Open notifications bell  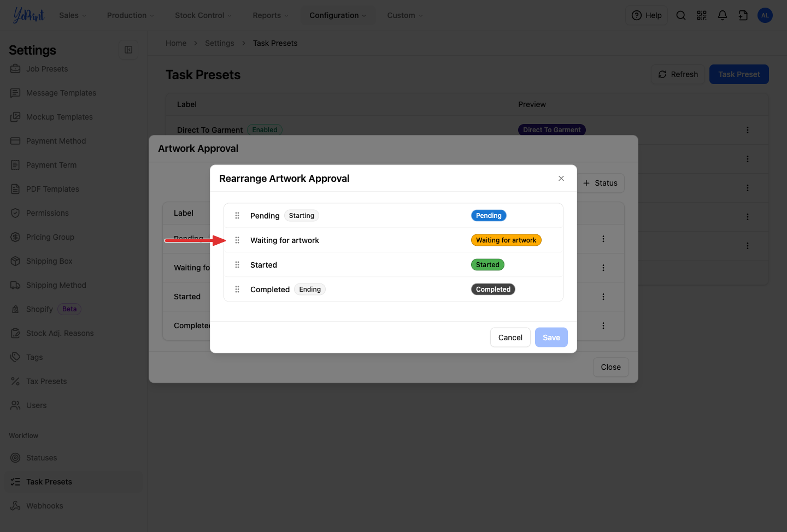(x=723, y=15)
